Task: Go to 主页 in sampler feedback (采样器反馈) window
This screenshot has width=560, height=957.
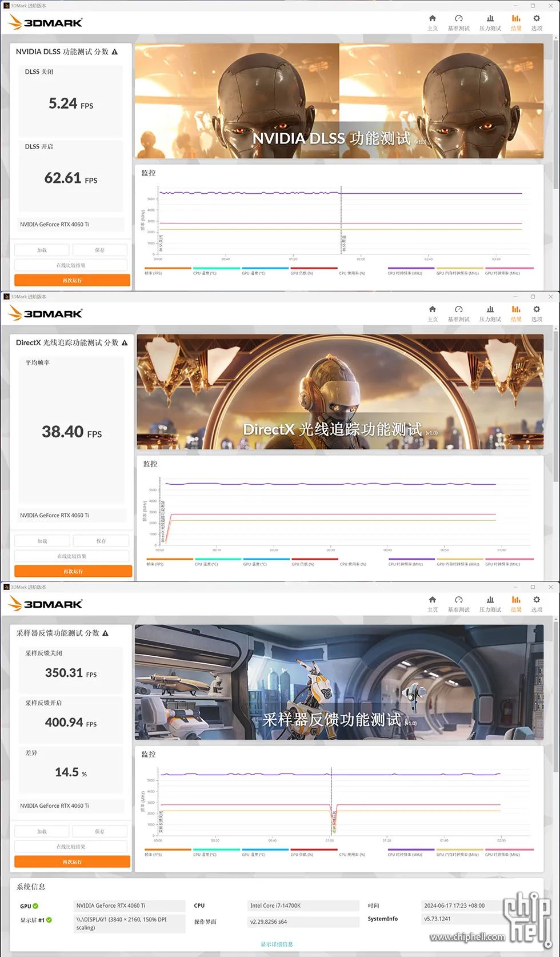Action: 433,604
